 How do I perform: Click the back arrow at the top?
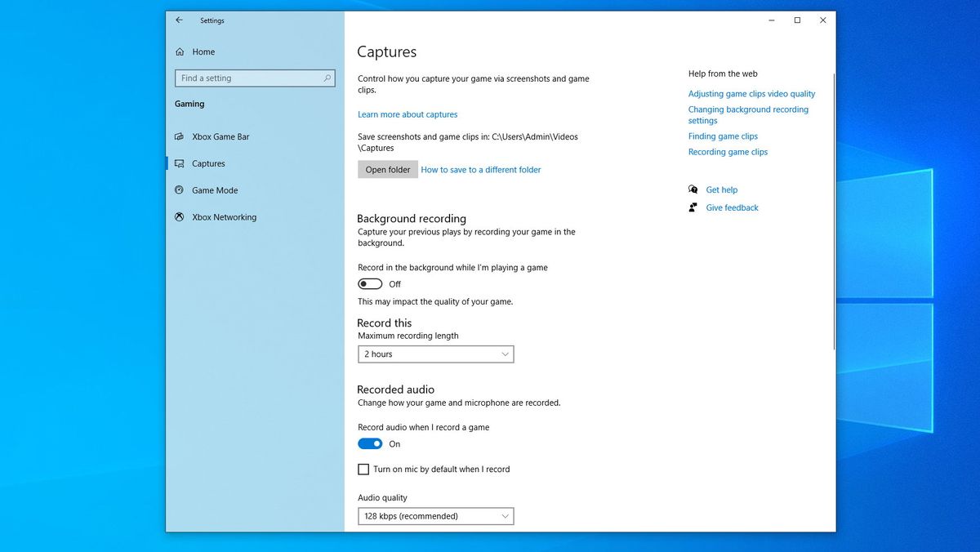click(179, 20)
